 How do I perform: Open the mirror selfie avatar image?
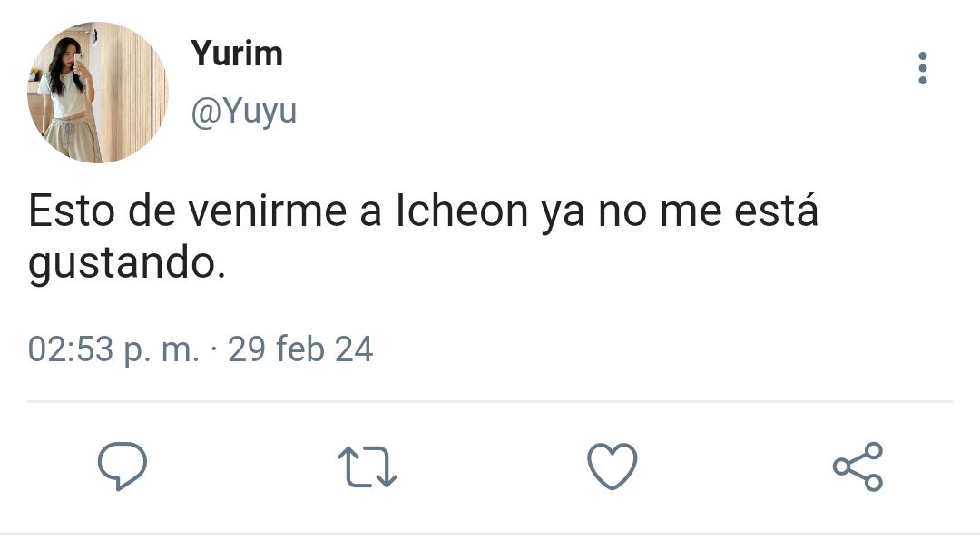tap(97, 93)
